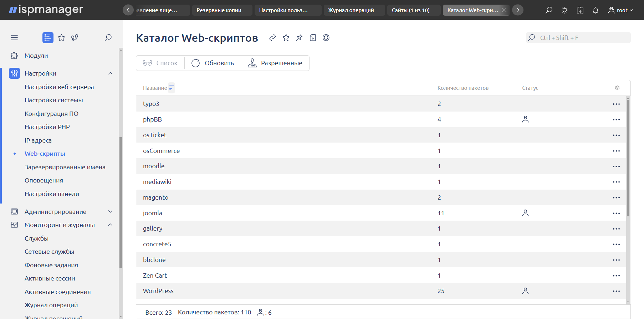Select the Zen Cart row
This screenshot has width=644, height=319.
click(381, 276)
